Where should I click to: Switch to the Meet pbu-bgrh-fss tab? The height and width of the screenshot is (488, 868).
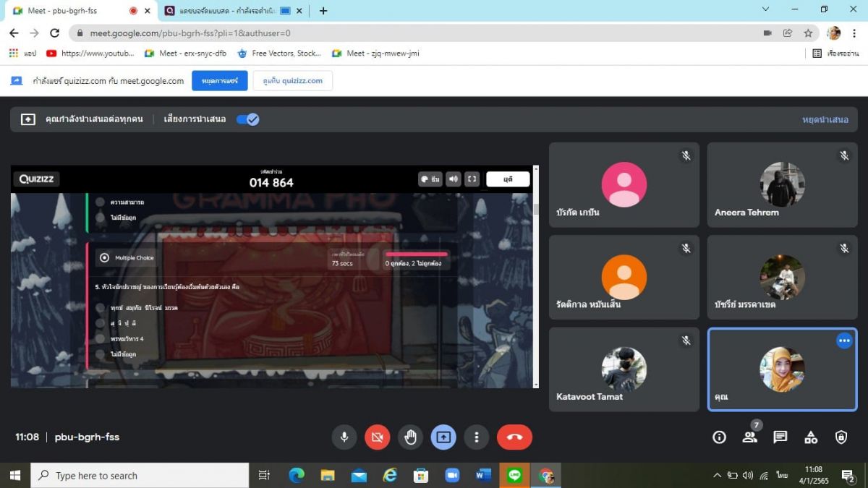(69, 11)
